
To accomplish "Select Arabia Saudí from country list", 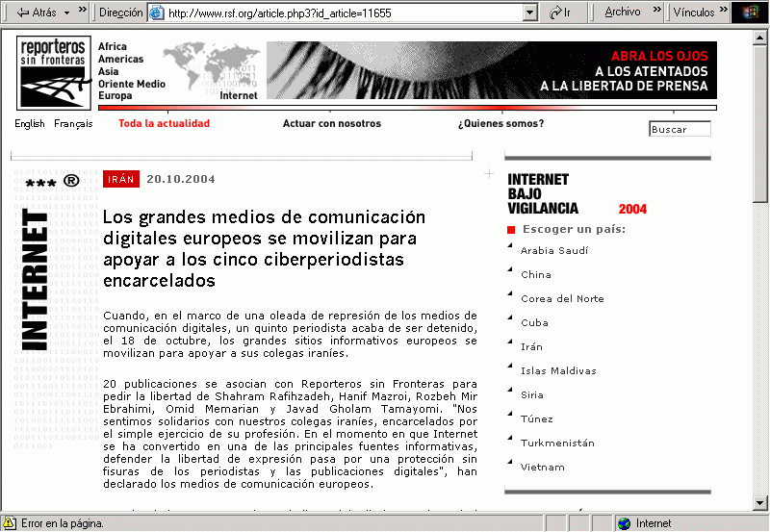I will tap(554, 251).
